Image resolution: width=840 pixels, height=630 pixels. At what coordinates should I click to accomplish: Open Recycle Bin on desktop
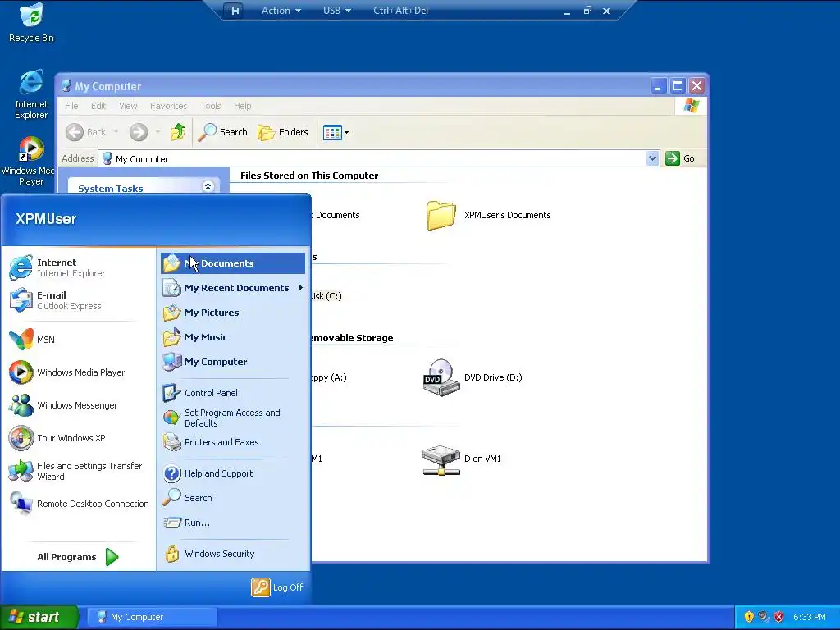click(x=31, y=23)
